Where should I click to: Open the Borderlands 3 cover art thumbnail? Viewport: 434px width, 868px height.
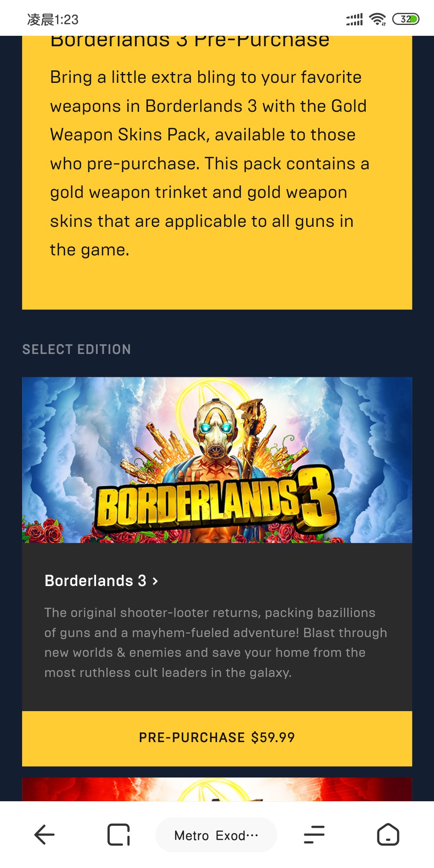click(217, 460)
